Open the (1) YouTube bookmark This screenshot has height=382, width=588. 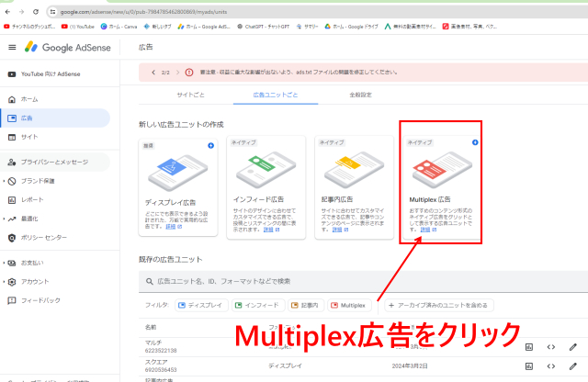(78, 27)
